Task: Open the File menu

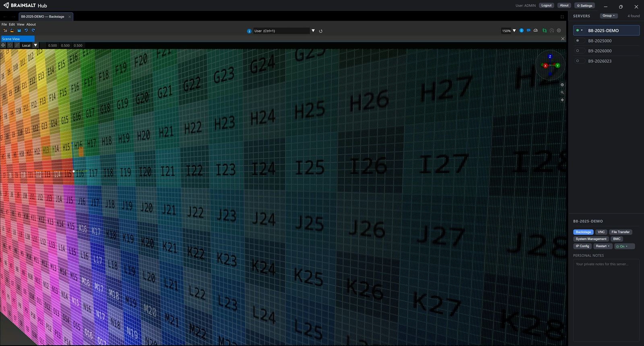Action: [4, 25]
